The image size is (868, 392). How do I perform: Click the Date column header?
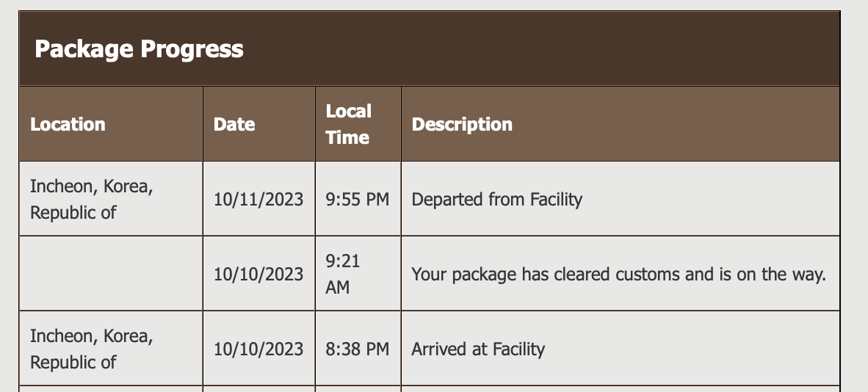234,125
